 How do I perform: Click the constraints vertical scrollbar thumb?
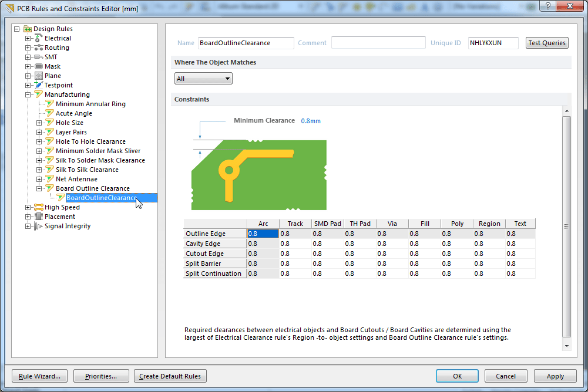click(x=567, y=227)
